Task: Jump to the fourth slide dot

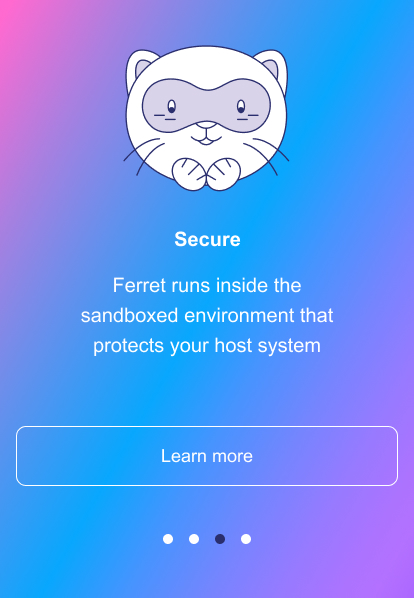Action: 246,539
